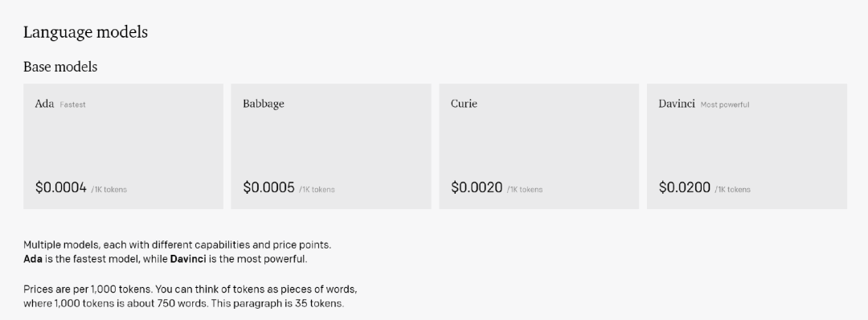Open the Curie model card
This screenshot has width=868, height=320.
[x=538, y=146]
